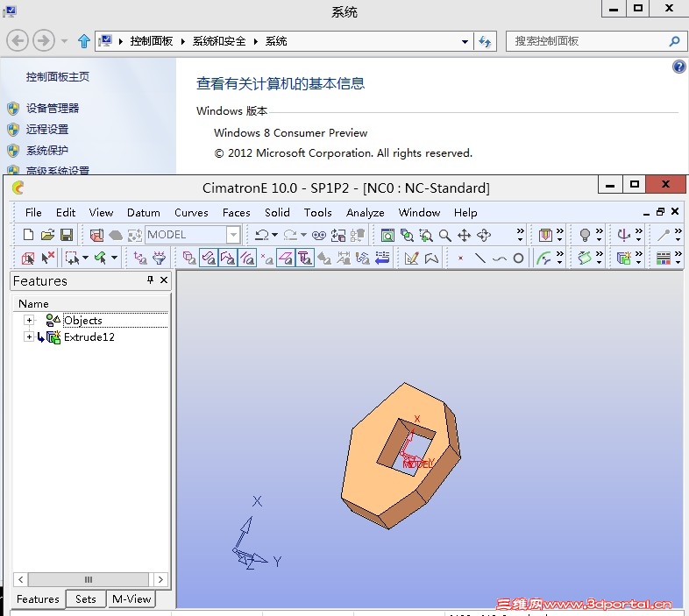Select the Pan four-arrow tool
The image size is (689, 616).
[464, 236]
